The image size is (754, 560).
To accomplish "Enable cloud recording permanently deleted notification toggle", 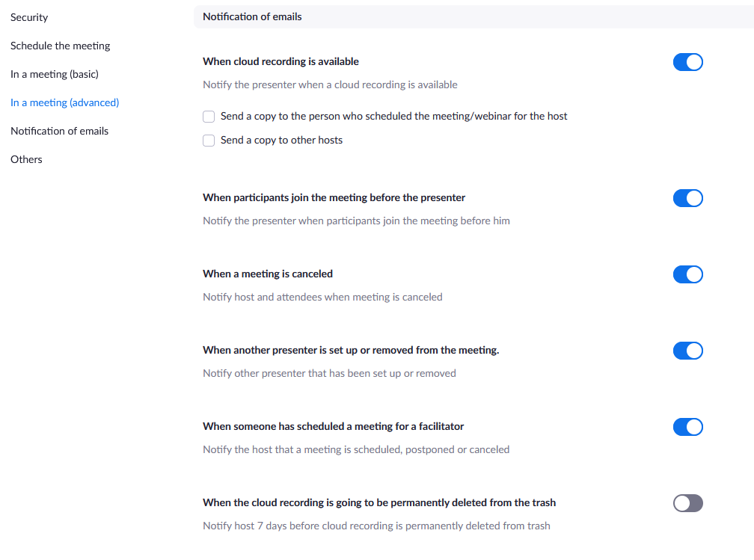I will click(687, 503).
